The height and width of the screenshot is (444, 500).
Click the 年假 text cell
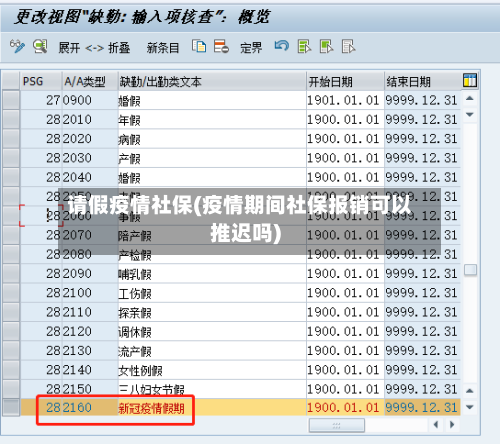pos(212,120)
